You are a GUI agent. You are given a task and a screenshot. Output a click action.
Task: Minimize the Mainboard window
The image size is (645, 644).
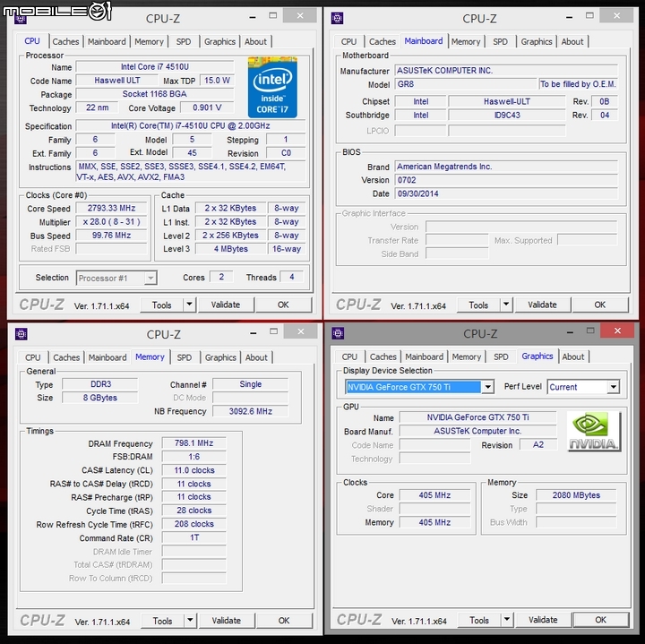[x=570, y=17]
